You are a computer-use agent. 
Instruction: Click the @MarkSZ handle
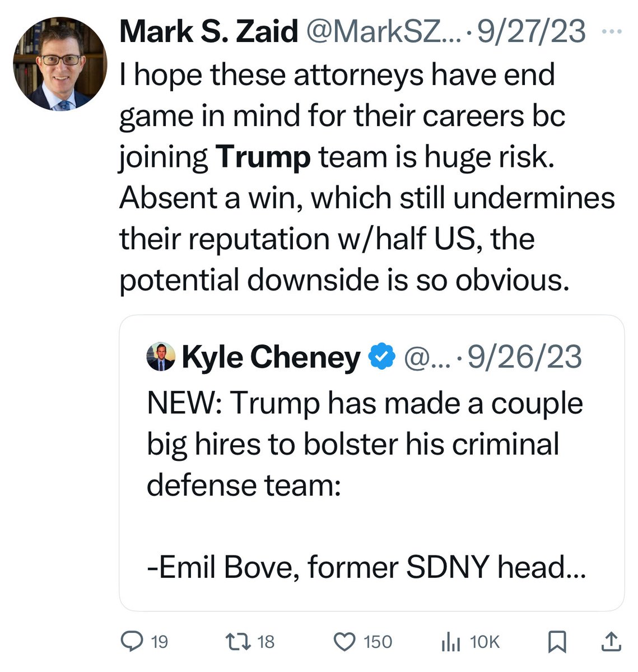pyautogui.click(x=382, y=31)
